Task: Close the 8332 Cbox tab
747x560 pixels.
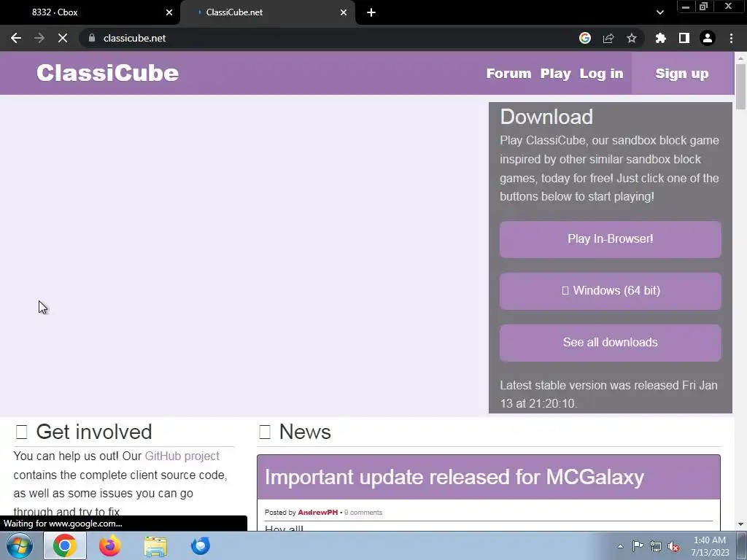Action: 169,12
